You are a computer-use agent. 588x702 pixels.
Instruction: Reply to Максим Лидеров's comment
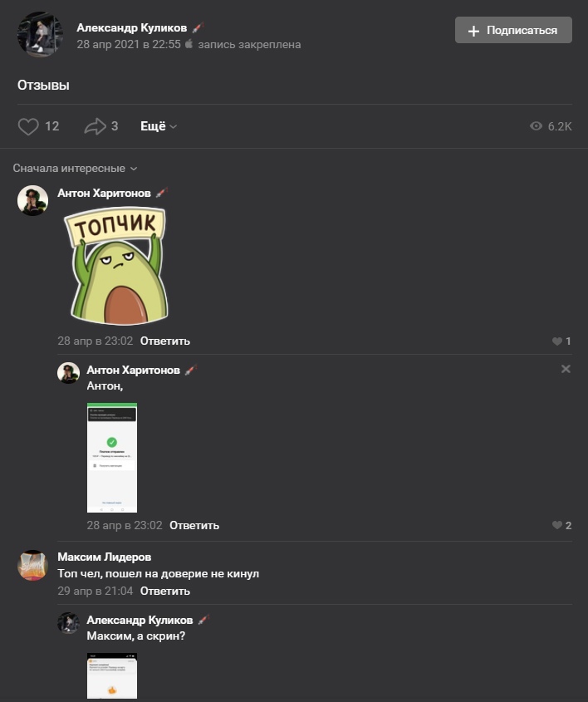point(165,591)
